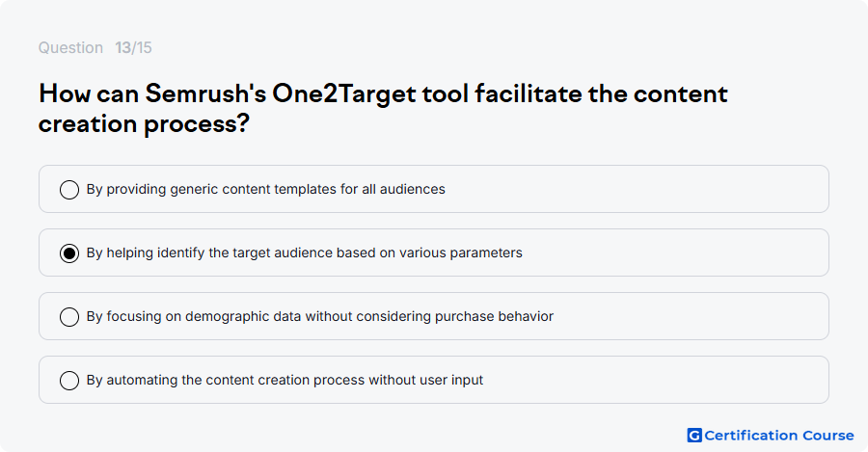Screen dimensions: 868x452
Task: Open the Certification Course link text
Action: [x=779, y=436]
